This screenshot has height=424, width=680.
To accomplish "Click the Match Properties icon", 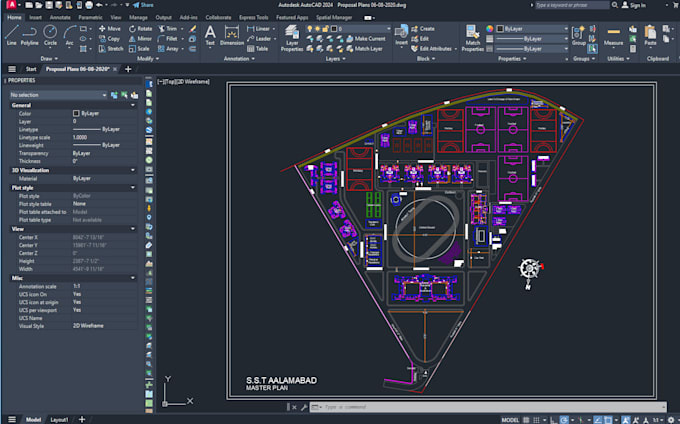I will [472, 38].
